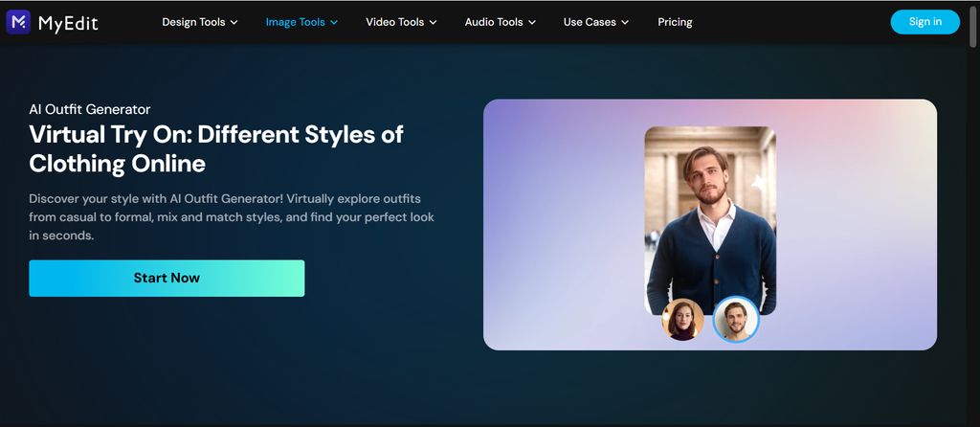Select the Image Tools menu label

(295, 22)
